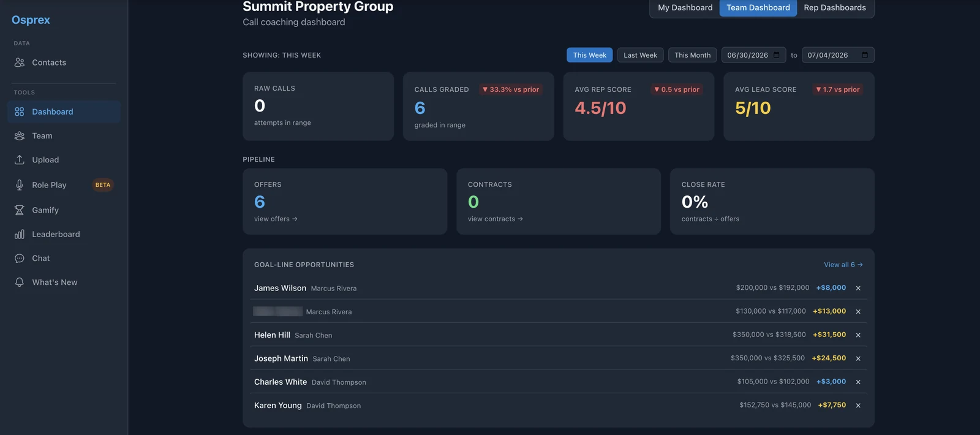Dismiss Joseph Martin opportunity row
The image size is (980, 435).
click(858, 358)
